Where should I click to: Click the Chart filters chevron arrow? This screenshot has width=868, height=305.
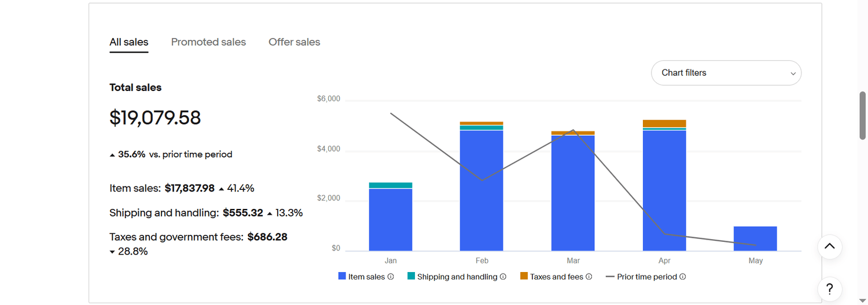point(793,74)
